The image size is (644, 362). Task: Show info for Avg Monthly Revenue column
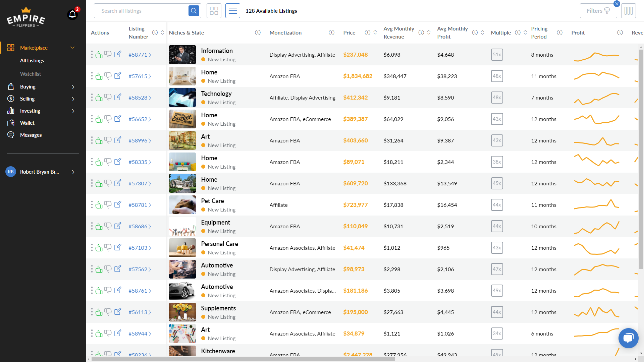[x=421, y=33]
